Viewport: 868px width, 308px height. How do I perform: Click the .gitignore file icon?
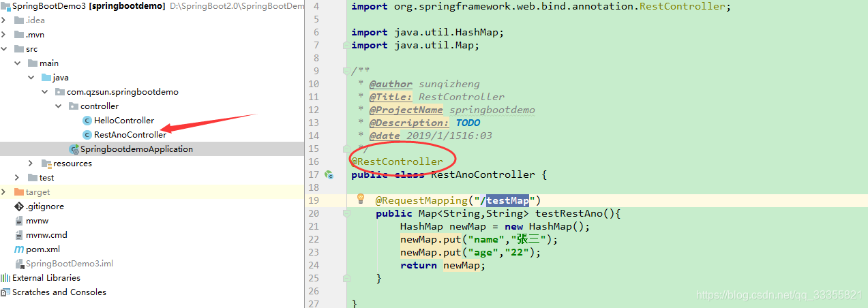click(19, 206)
